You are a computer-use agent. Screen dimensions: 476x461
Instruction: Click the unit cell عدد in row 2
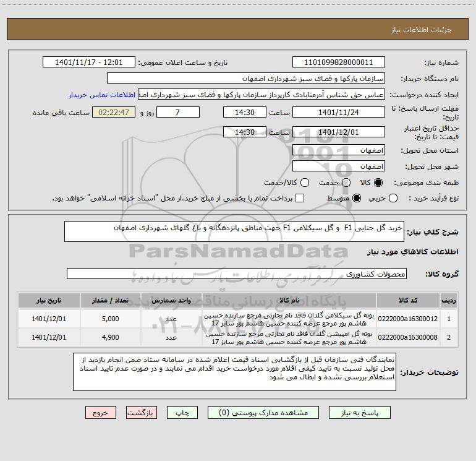(171, 338)
